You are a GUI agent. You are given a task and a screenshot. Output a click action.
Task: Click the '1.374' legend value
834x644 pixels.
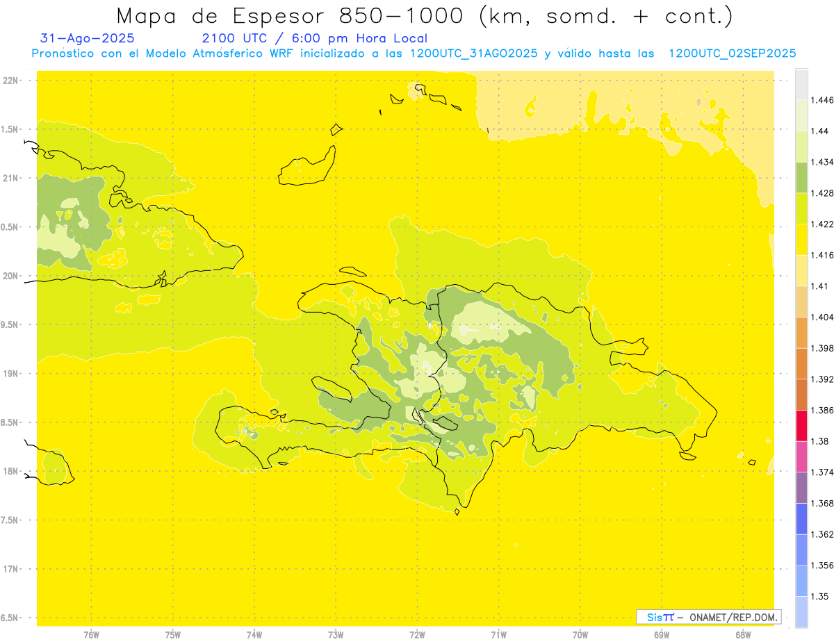click(x=822, y=472)
